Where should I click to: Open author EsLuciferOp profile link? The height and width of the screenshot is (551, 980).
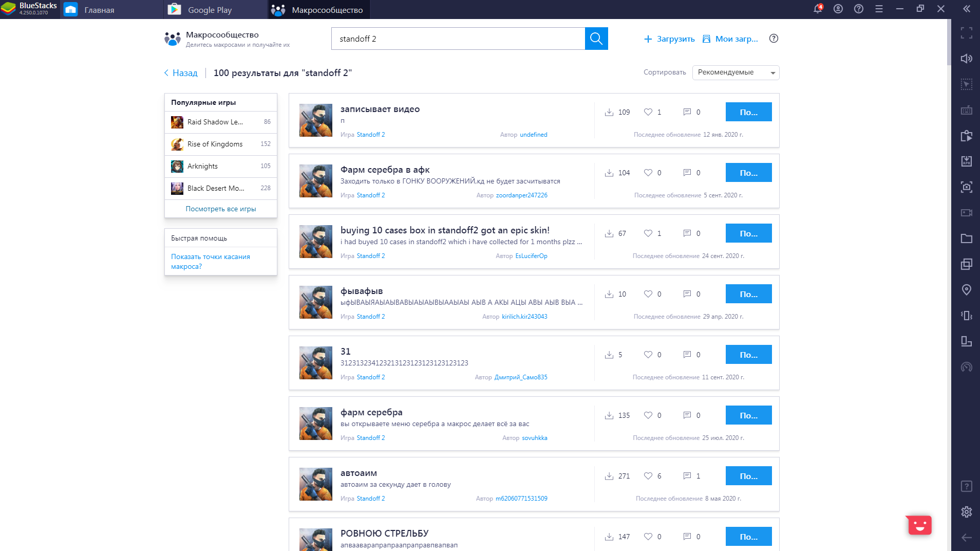click(x=531, y=256)
